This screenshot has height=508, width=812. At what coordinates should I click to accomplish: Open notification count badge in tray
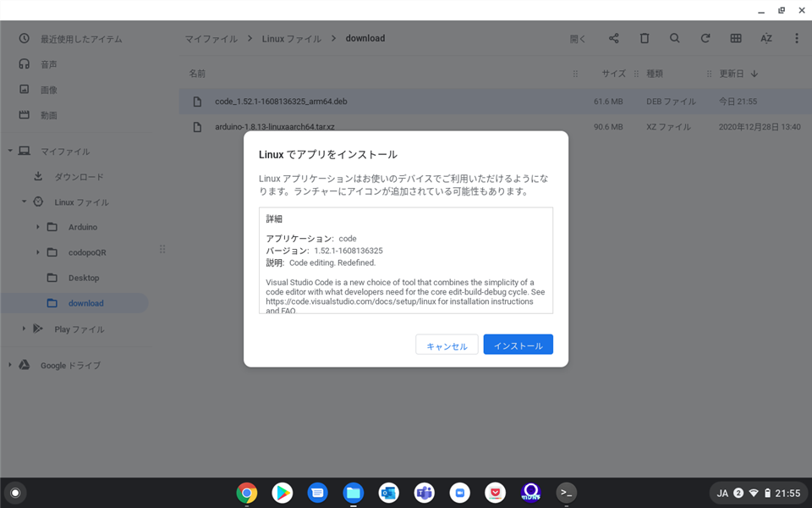click(739, 494)
